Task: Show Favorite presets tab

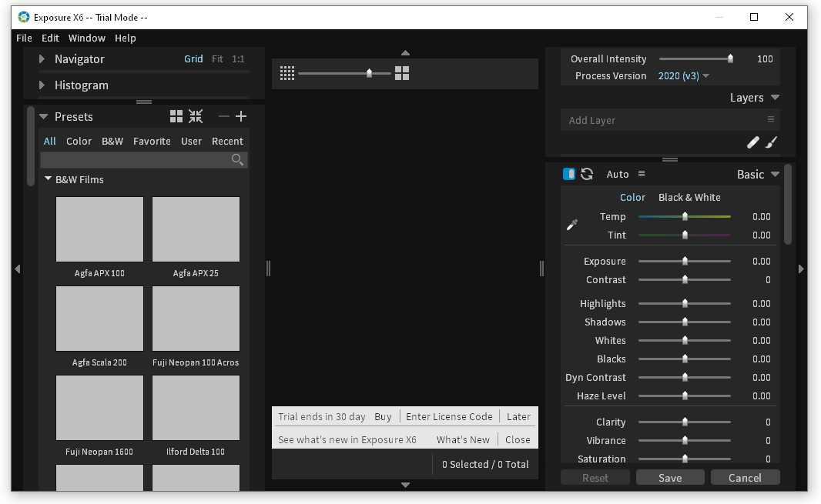Action: [x=152, y=142]
